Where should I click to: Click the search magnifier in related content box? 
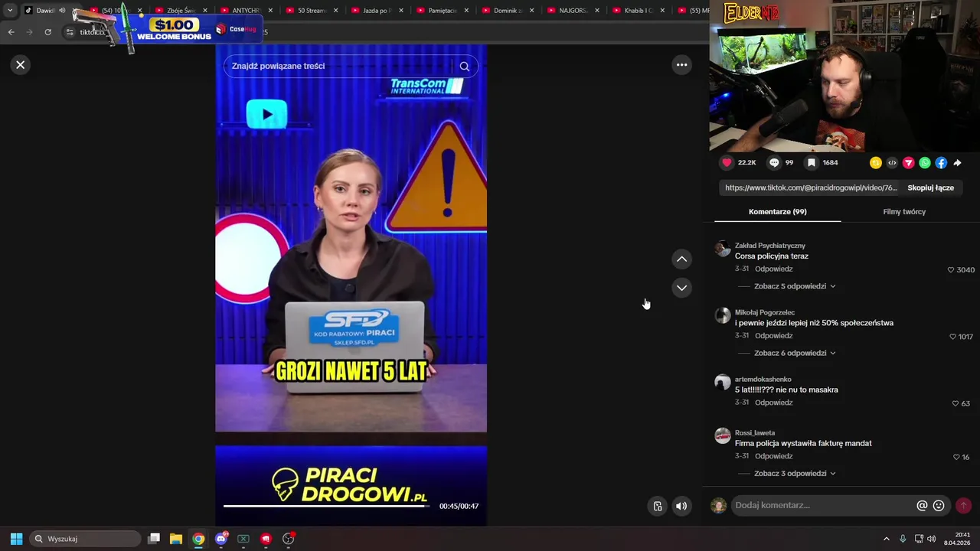point(465,66)
